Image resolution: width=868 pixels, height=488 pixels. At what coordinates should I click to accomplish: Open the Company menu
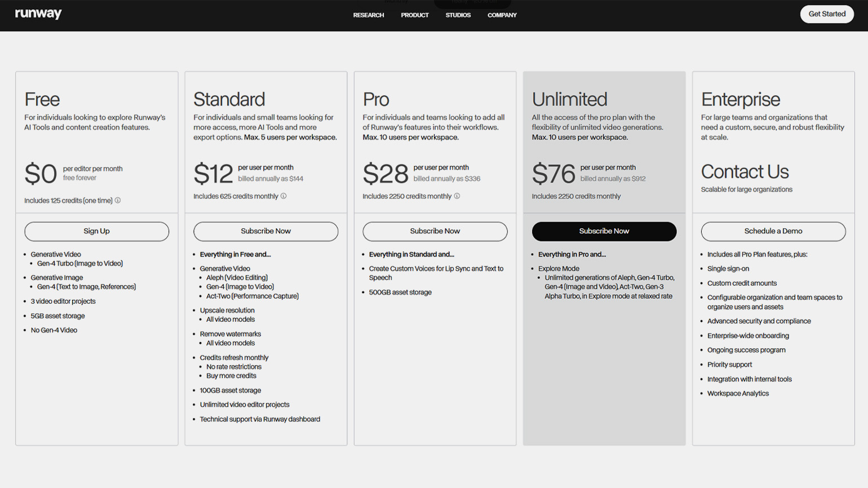pyautogui.click(x=502, y=15)
